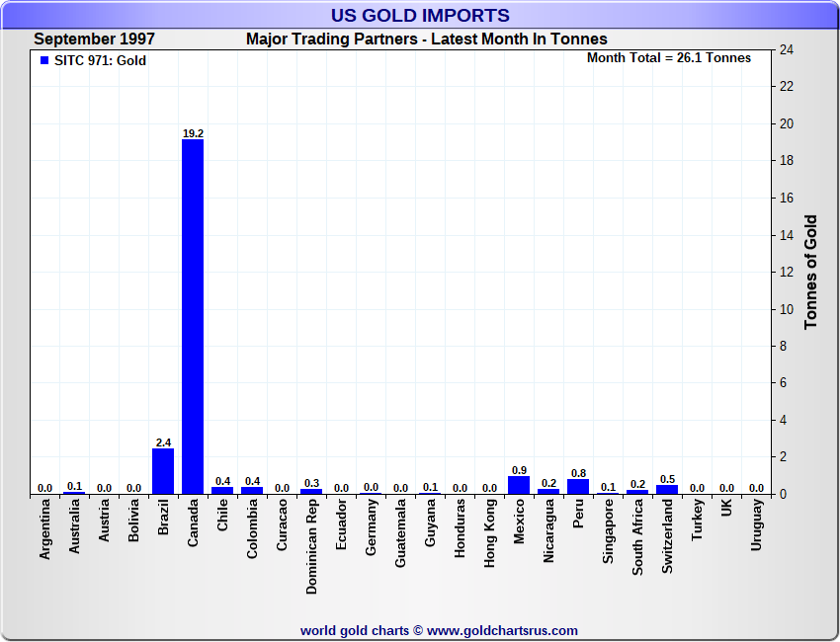Click the 19.2 value label above Canada

tap(193, 132)
